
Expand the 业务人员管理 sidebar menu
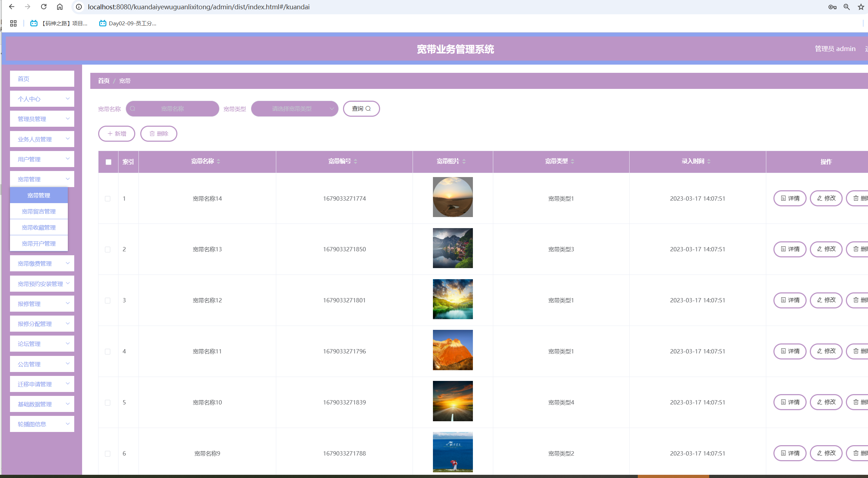[x=42, y=139]
